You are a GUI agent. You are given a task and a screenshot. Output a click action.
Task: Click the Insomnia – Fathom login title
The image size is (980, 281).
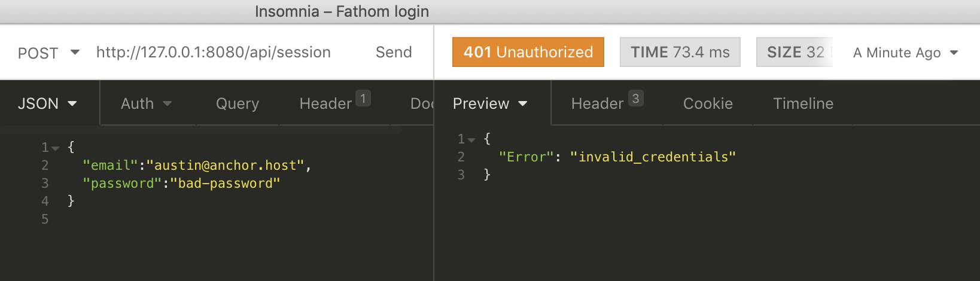(342, 11)
